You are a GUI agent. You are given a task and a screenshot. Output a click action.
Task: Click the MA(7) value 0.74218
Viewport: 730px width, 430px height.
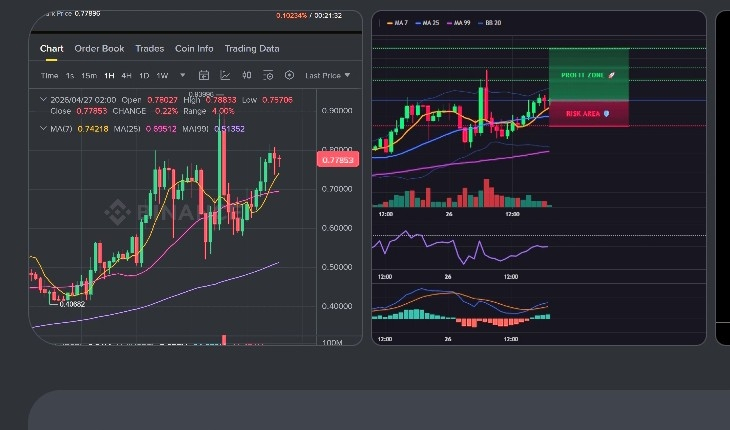point(93,129)
